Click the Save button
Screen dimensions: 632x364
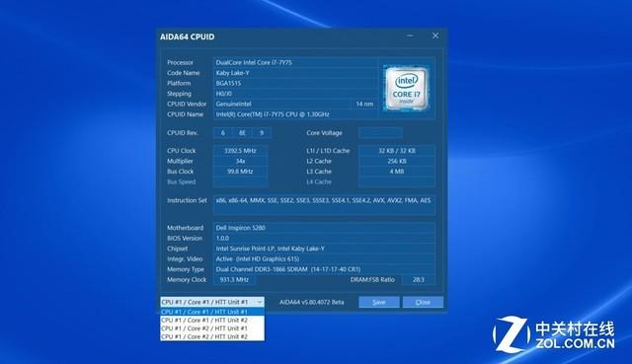coord(379,302)
